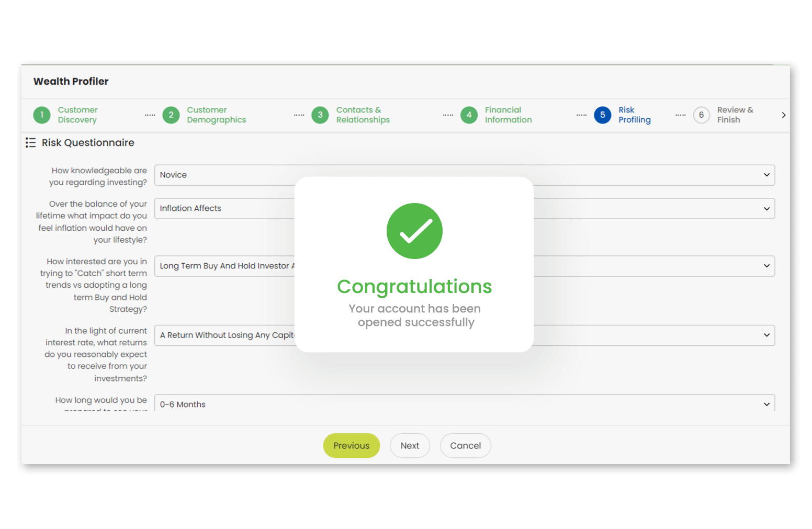
Task: Open the 0-6 Months dropdown
Action: coord(465,403)
